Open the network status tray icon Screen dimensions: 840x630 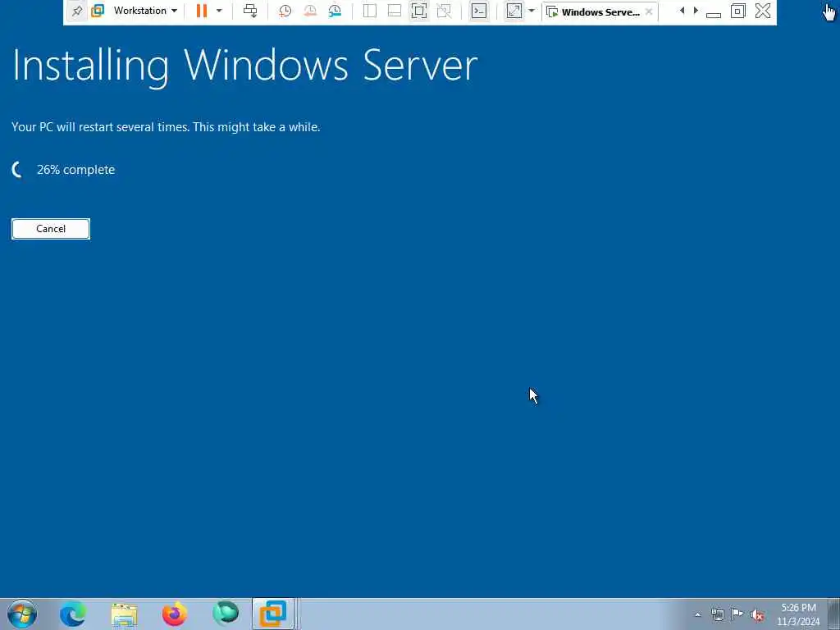point(717,614)
